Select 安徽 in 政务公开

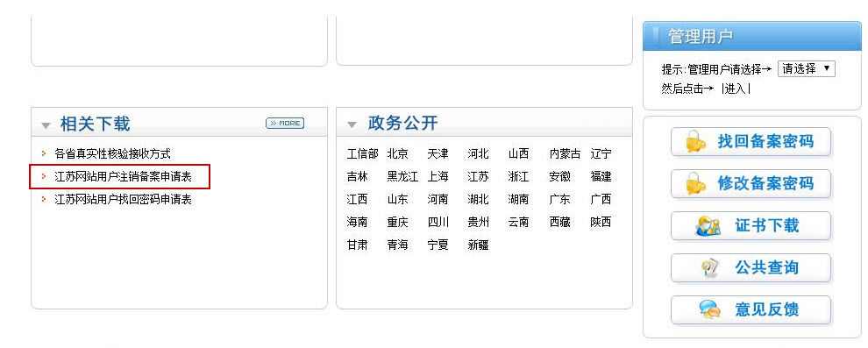[x=559, y=176]
